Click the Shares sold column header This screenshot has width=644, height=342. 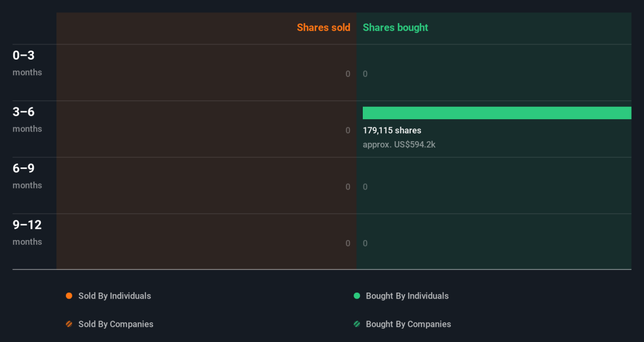coord(324,27)
